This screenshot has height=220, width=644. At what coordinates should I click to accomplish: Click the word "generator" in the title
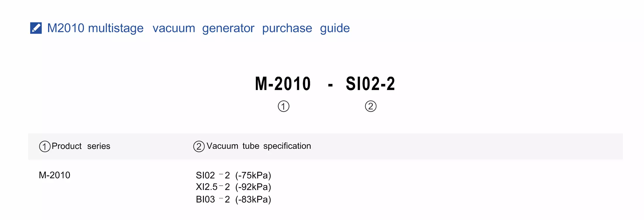coord(228,28)
